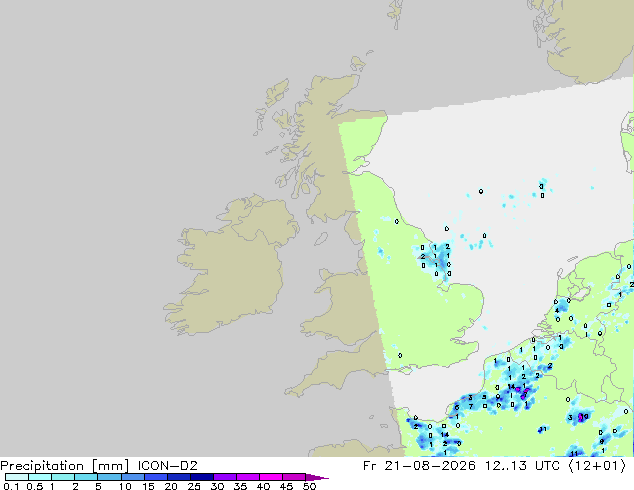Image resolution: width=634 pixels, height=490 pixels.
Task: Click the ICON-D2 model name text
Action: point(167,466)
